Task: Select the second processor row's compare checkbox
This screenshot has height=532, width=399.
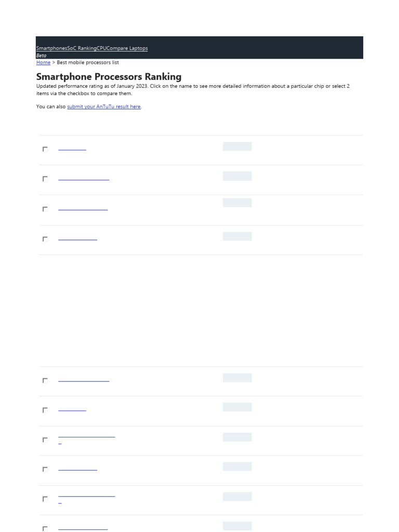Action: [x=45, y=179]
